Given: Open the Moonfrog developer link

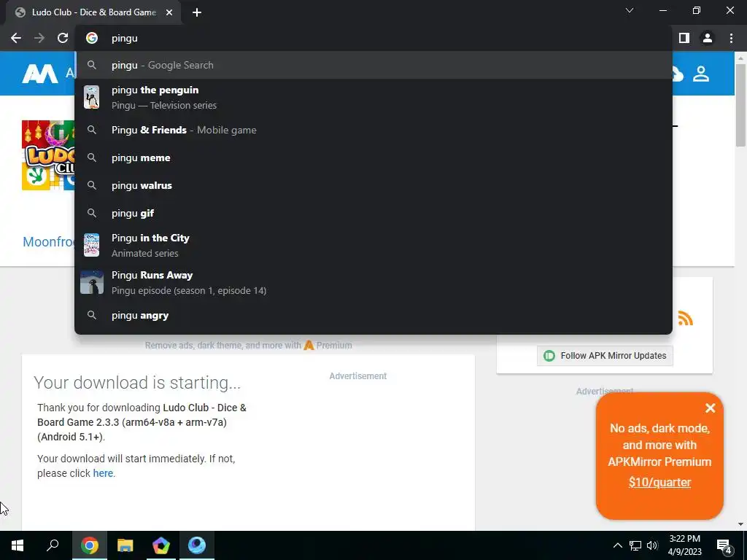Looking at the screenshot, I should (x=49, y=241).
